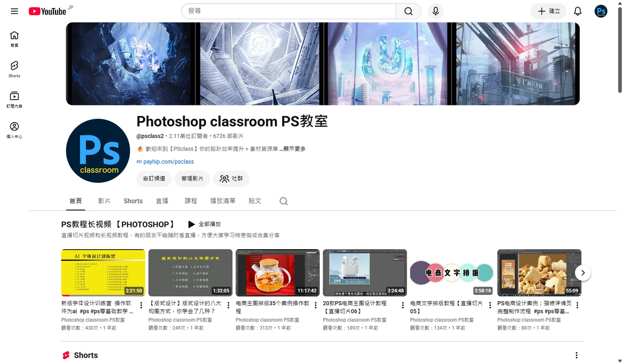Open the Shorts section more options menu
623x364 pixels.
coord(576,355)
